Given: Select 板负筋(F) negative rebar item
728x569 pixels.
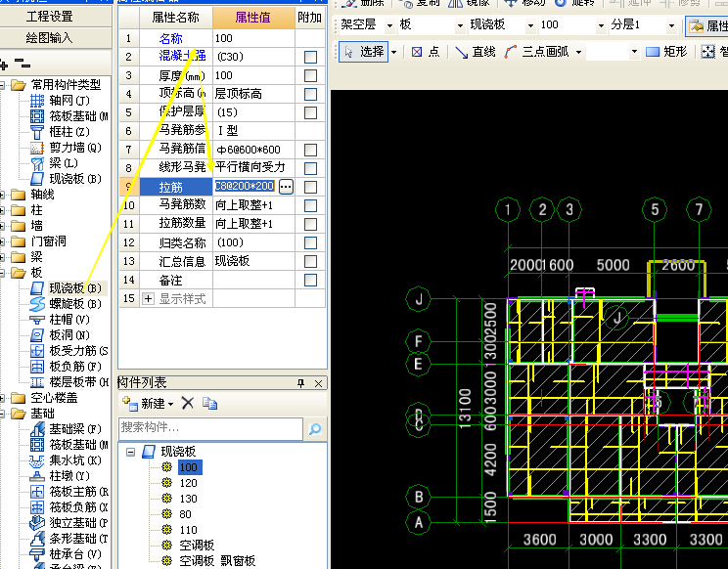Looking at the screenshot, I should pyautogui.click(x=66, y=367).
